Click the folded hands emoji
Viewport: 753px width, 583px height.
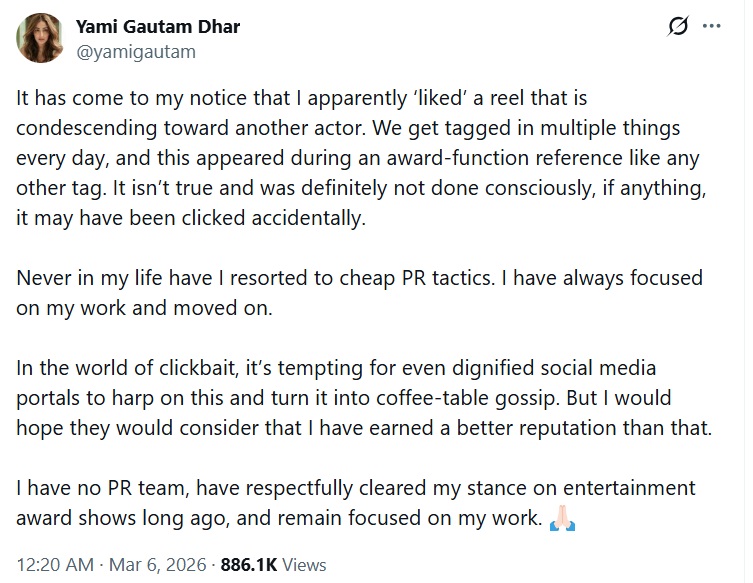(562, 518)
